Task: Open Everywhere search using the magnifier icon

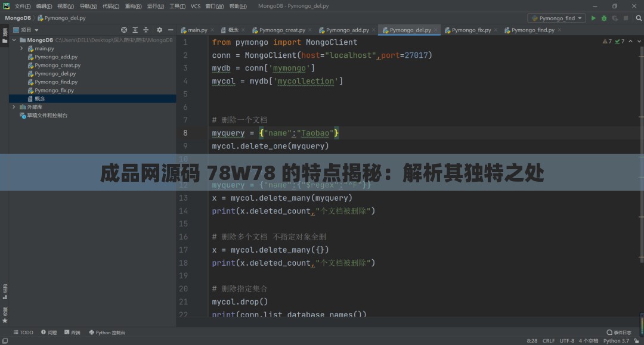Action: coord(639,18)
